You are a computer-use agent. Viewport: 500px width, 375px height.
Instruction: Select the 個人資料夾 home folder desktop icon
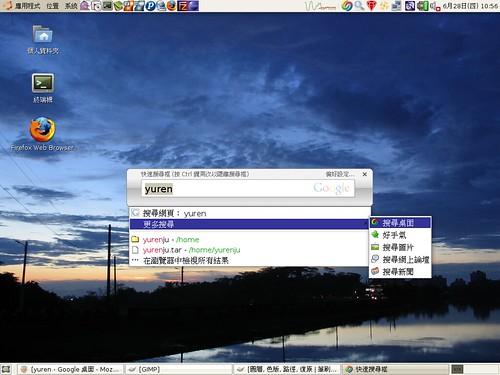[43, 40]
